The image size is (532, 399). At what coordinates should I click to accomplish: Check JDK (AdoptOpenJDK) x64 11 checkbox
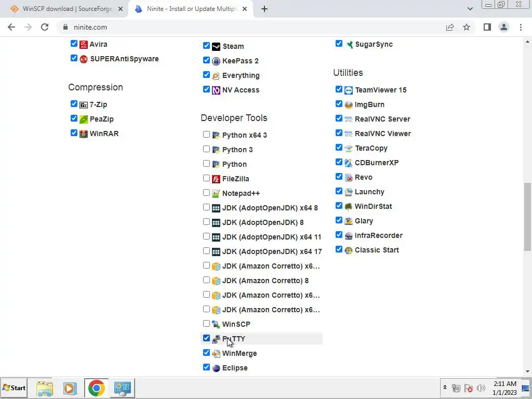(x=206, y=236)
